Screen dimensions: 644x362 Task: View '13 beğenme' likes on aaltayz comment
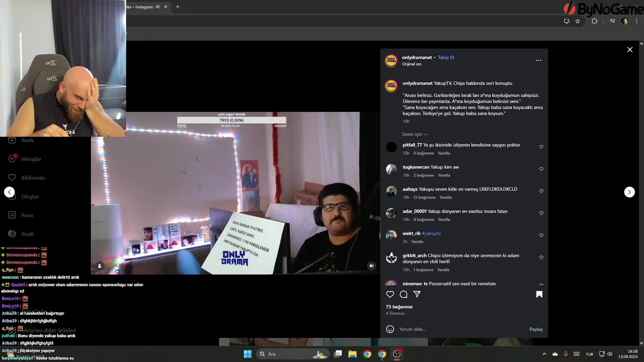coord(424,198)
